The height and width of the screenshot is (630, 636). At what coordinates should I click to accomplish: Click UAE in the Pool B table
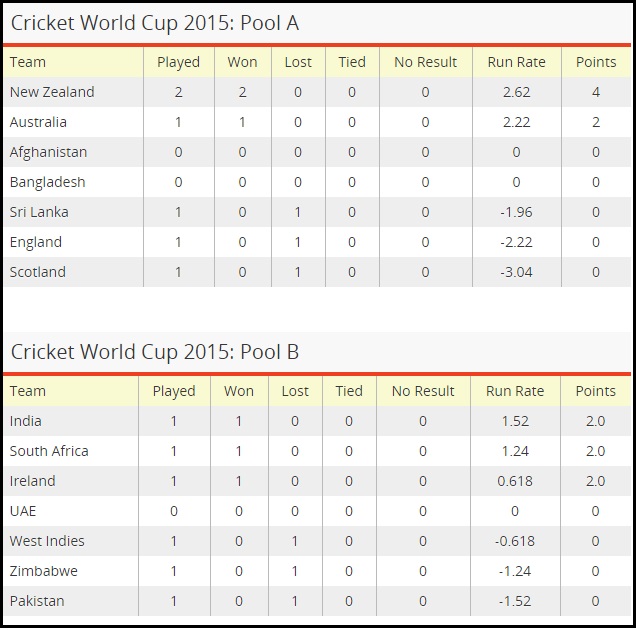pyautogui.click(x=23, y=511)
